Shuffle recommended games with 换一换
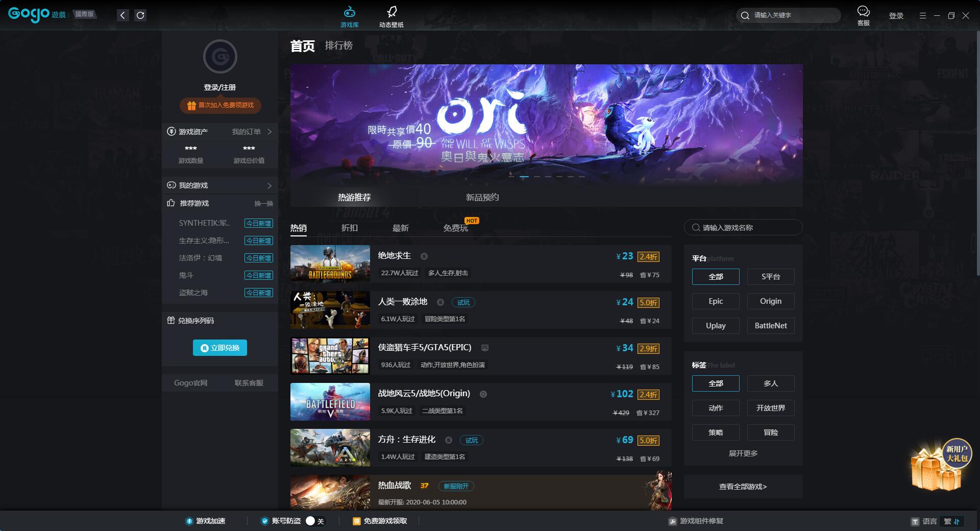This screenshot has width=980, height=531. (264, 203)
